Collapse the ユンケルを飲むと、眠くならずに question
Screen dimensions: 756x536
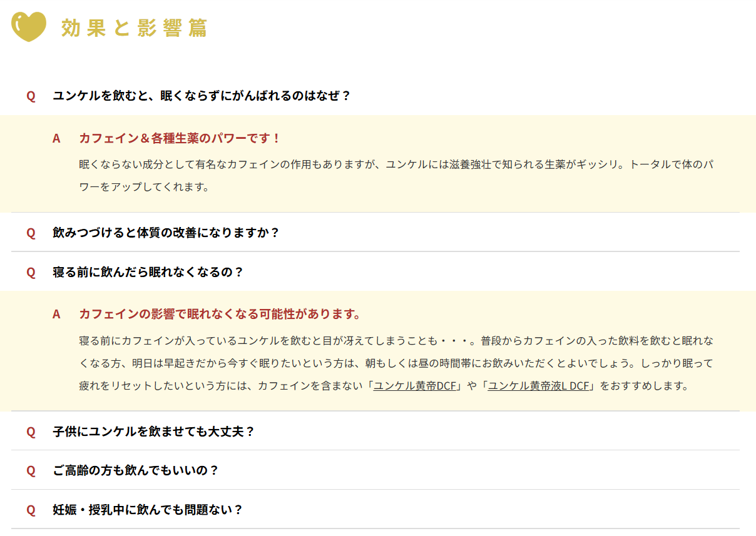tap(202, 96)
